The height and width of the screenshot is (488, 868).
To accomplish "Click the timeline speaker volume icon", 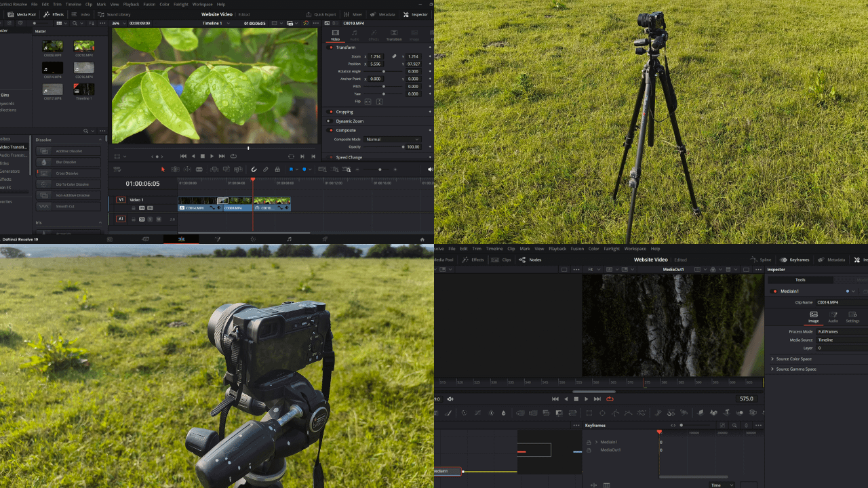I will point(430,169).
